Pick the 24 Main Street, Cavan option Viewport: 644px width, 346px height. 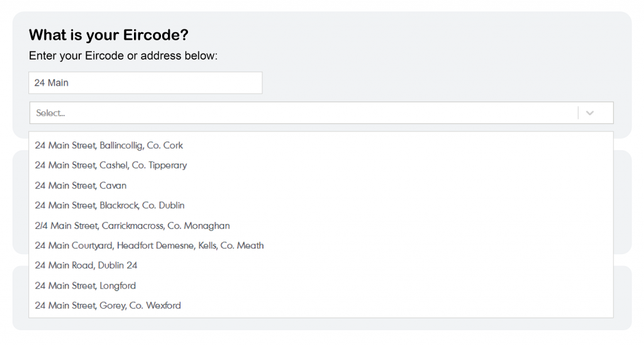tap(80, 186)
